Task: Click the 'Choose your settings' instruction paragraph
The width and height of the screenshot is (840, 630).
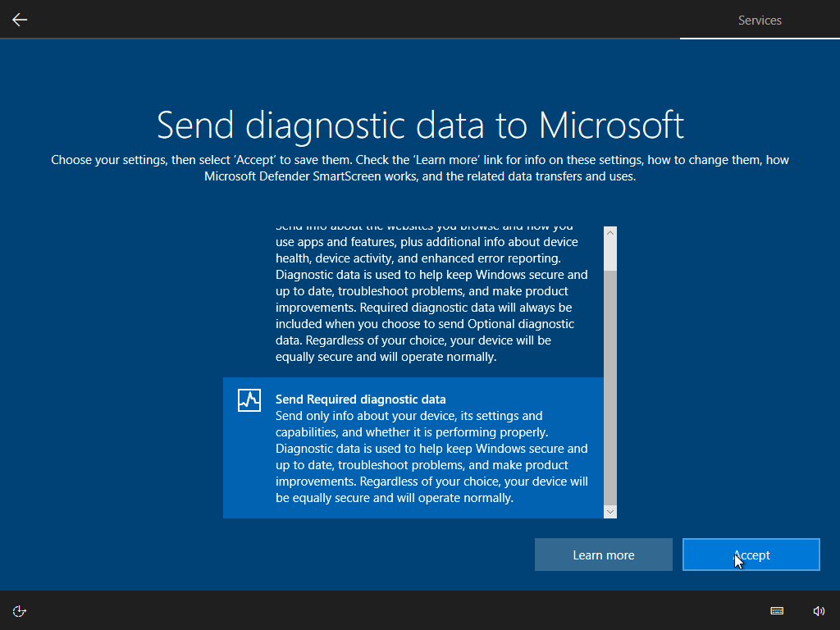Action: 420,167
